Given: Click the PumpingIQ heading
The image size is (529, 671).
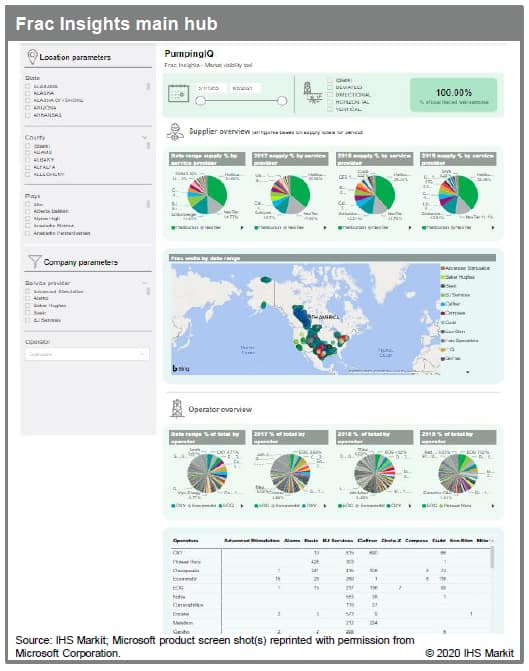Looking at the screenshot, I should pyautogui.click(x=189, y=54).
